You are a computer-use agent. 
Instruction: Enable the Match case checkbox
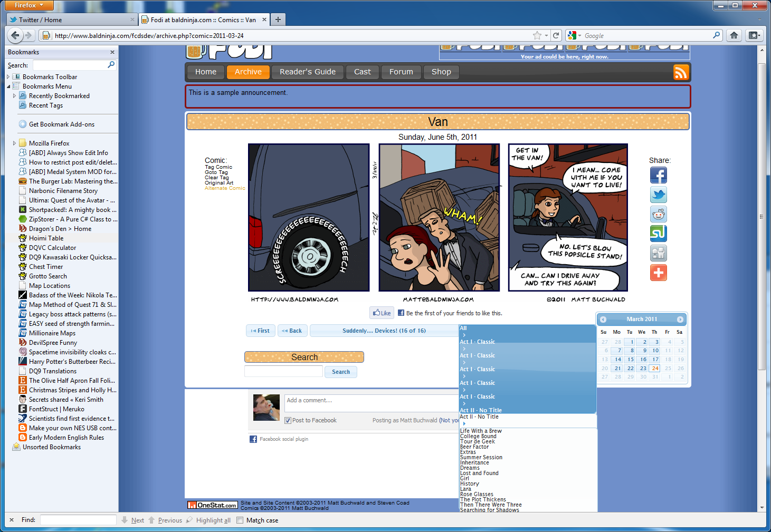(x=240, y=520)
